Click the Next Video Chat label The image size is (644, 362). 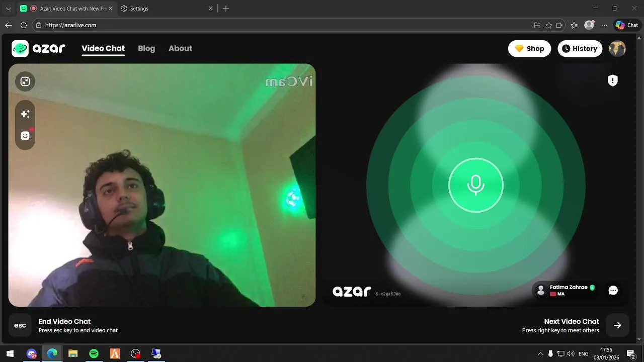[x=572, y=321]
